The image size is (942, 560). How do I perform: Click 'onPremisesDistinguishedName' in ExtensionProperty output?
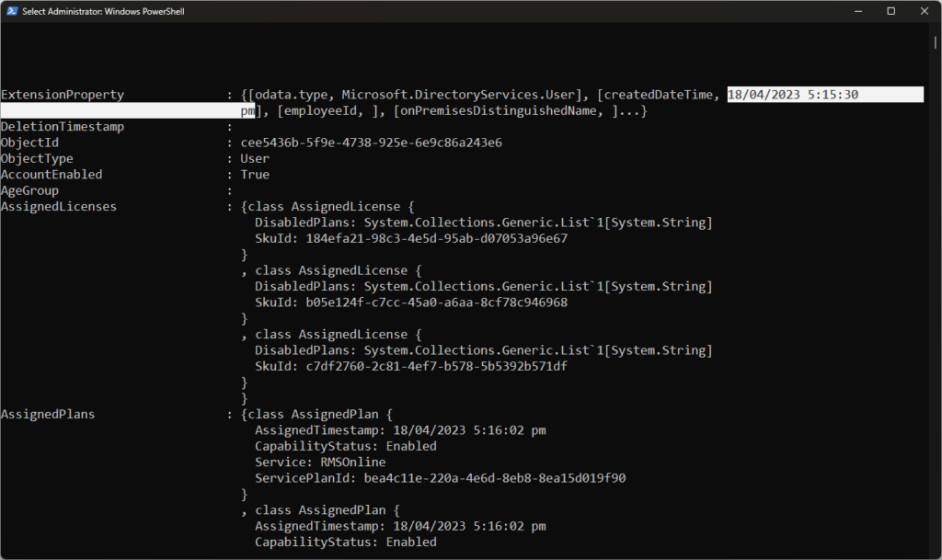499,111
